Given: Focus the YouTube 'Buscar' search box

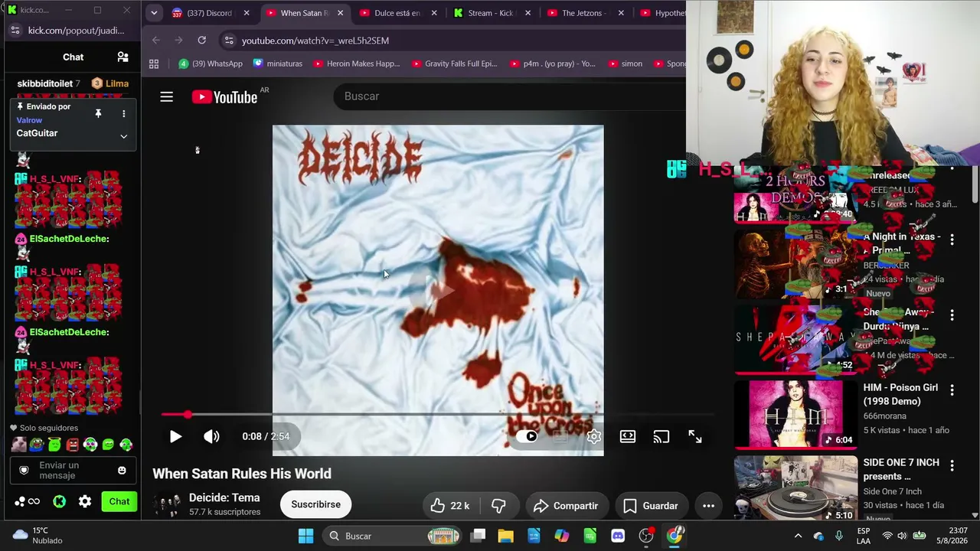Looking at the screenshot, I should pos(509,96).
